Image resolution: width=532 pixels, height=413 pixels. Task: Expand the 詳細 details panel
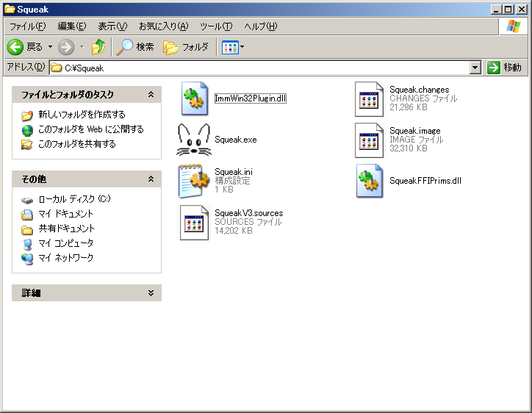tap(151, 292)
